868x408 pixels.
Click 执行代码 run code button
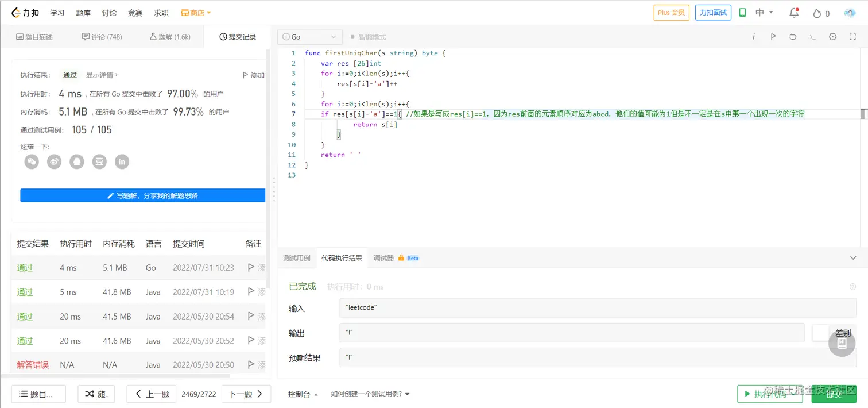(x=770, y=394)
